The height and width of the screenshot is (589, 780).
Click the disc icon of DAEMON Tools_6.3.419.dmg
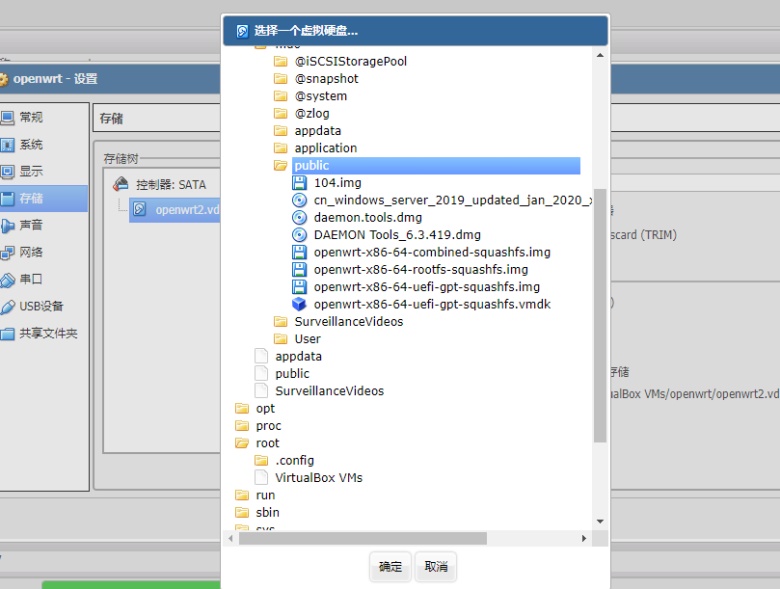pos(299,235)
